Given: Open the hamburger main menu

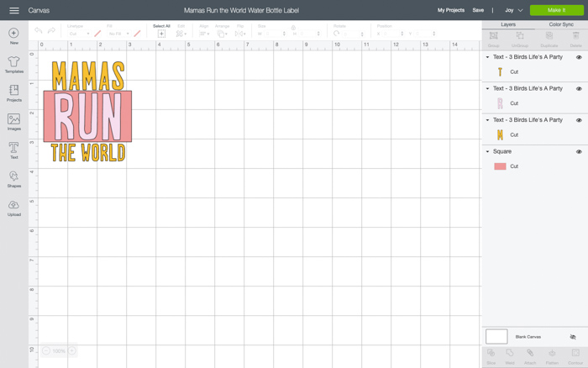Looking at the screenshot, I should (14, 11).
